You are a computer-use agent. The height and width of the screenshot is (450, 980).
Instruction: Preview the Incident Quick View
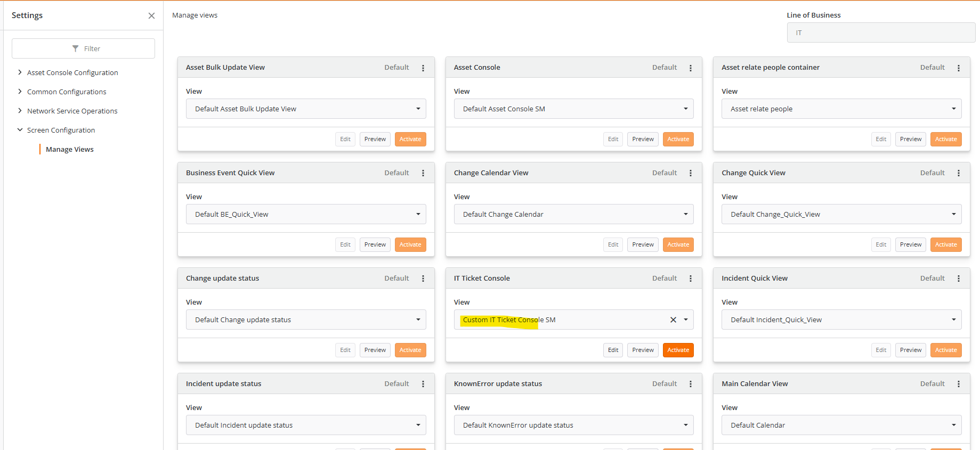click(911, 350)
